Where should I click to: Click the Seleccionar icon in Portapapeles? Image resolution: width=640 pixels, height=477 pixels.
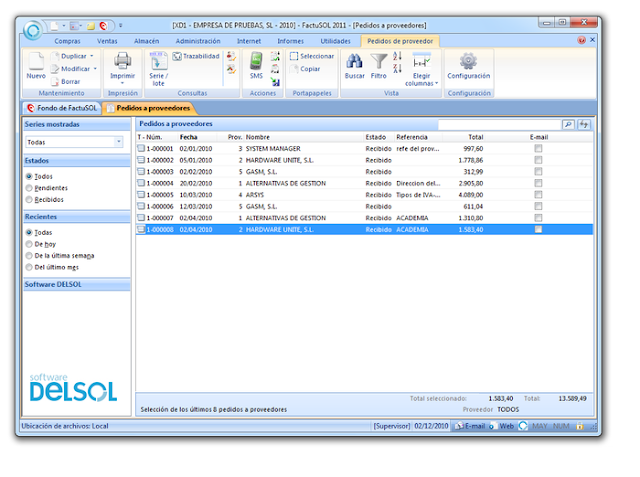pos(294,56)
